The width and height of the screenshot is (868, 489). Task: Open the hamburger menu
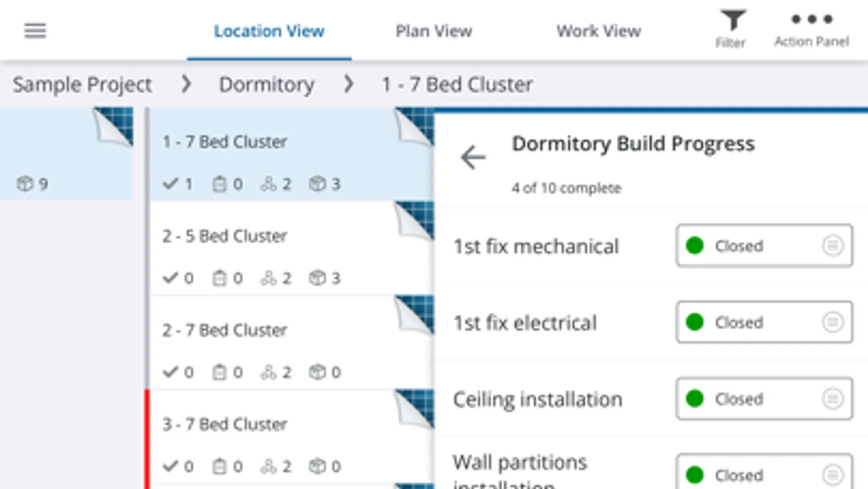[x=35, y=30]
